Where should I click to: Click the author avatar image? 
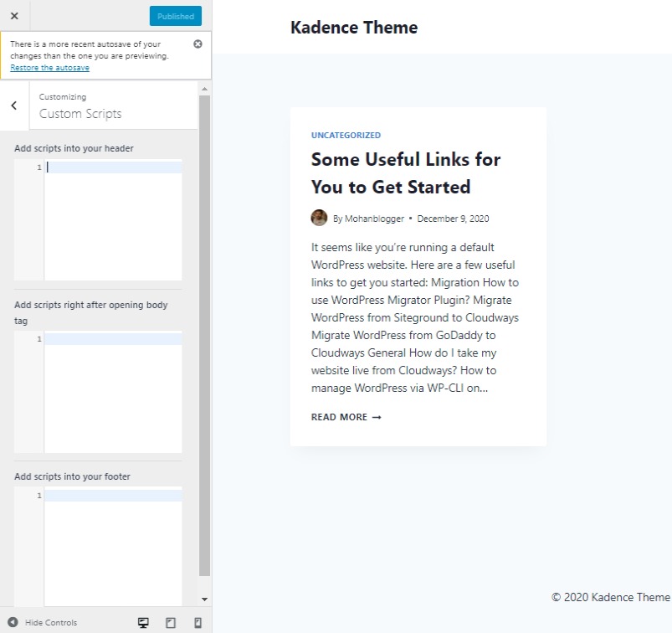319,218
